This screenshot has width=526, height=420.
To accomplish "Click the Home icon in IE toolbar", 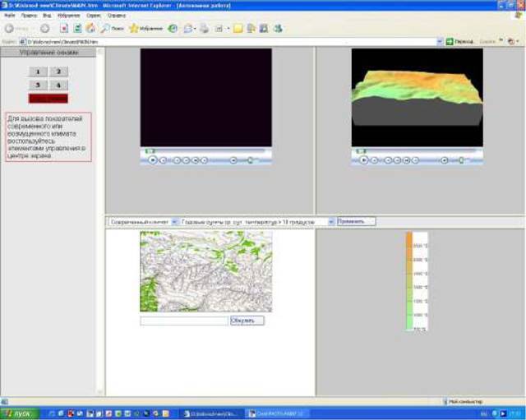I will 90,28.
